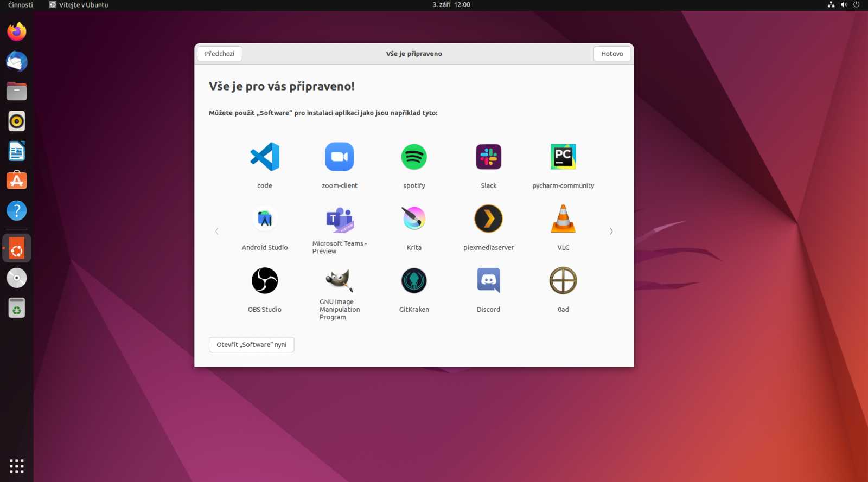868x482 pixels.
Task: Open the 0ad game icon
Action: [563, 280]
